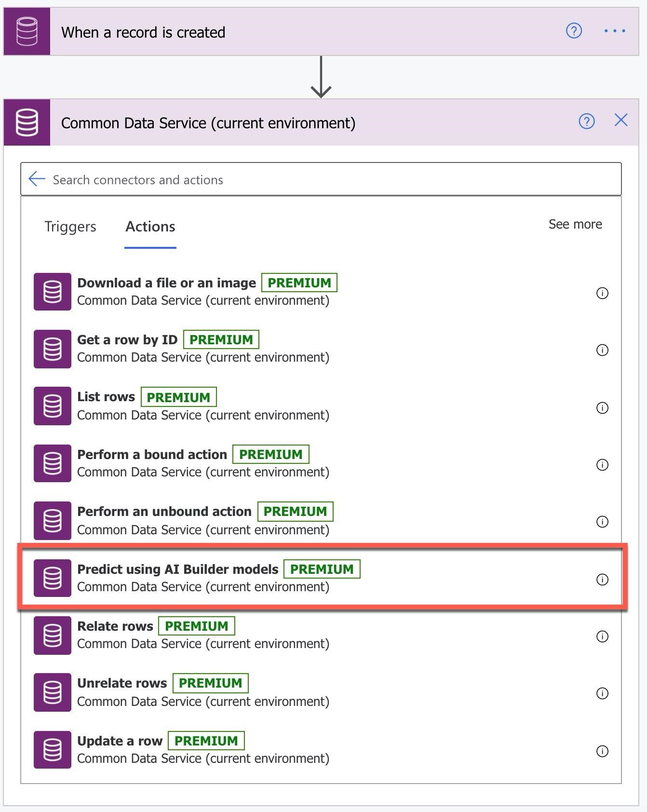Click the help icon on Common Data Service header
Image resolution: width=647 pixels, height=812 pixels.
tap(587, 121)
